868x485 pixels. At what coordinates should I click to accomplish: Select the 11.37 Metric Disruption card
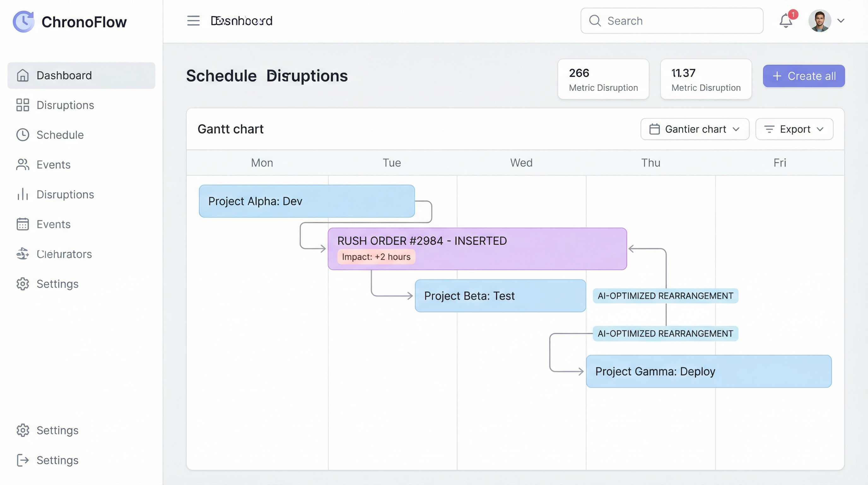(x=706, y=79)
